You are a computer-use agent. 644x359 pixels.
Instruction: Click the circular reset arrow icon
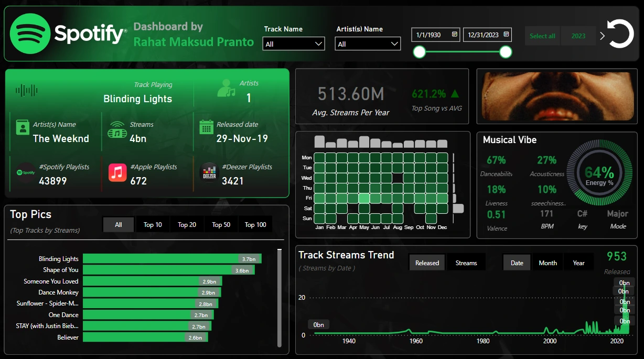click(x=621, y=34)
